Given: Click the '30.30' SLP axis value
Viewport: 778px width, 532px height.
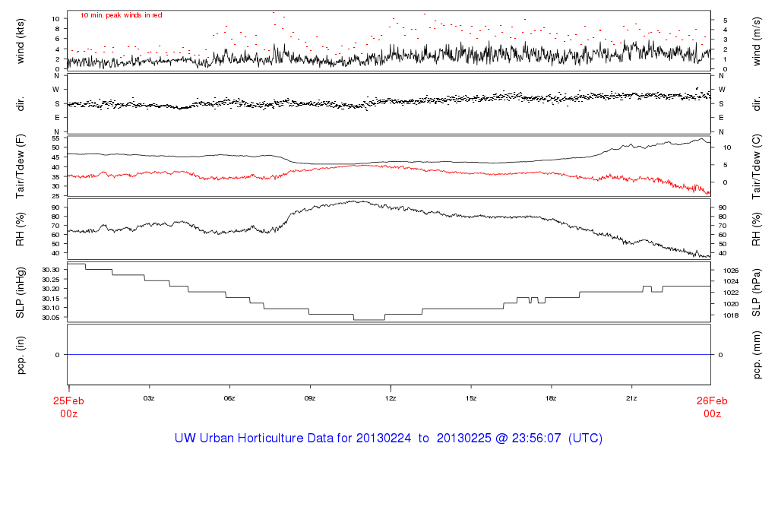Looking at the screenshot, I should tap(51, 270).
